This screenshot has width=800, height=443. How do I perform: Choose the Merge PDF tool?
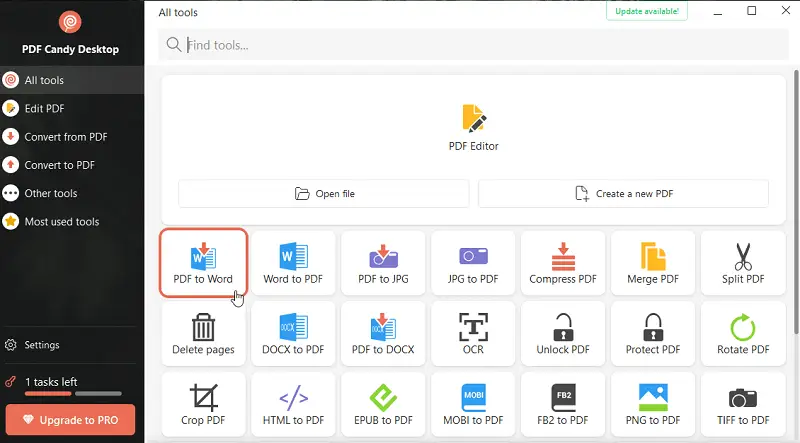[x=653, y=263]
